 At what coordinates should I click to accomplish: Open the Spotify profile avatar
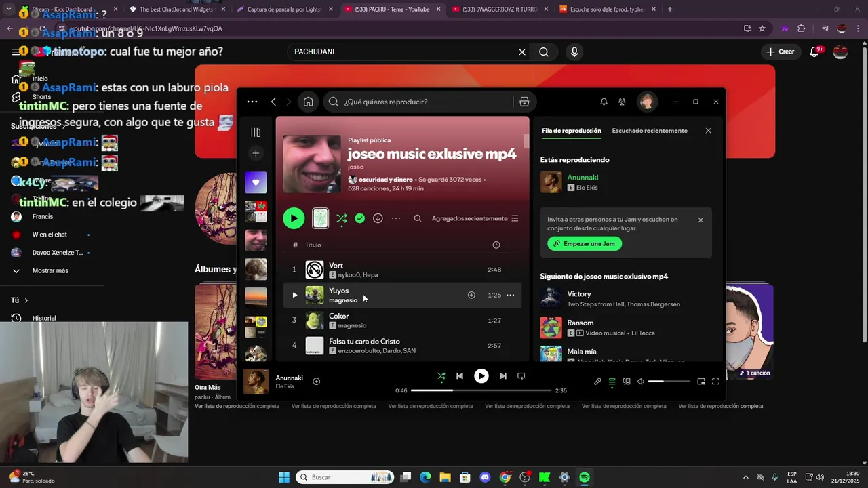point(647,102)
